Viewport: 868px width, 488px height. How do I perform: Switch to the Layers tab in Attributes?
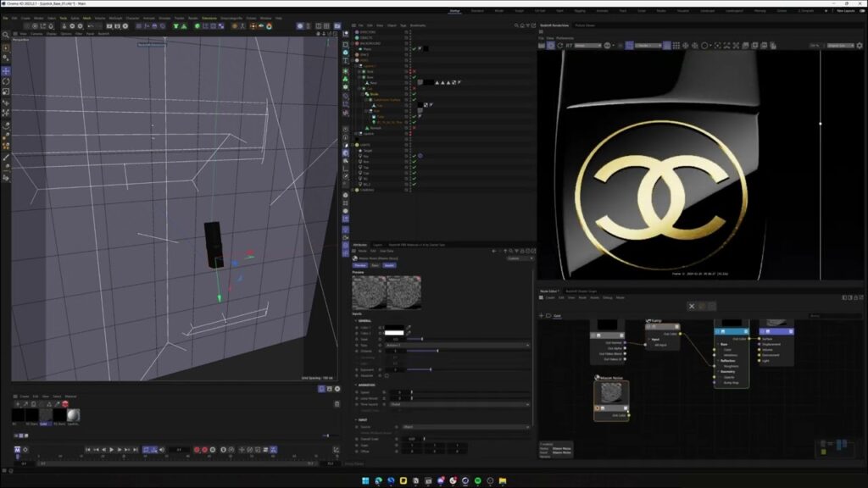pos(377,245)
